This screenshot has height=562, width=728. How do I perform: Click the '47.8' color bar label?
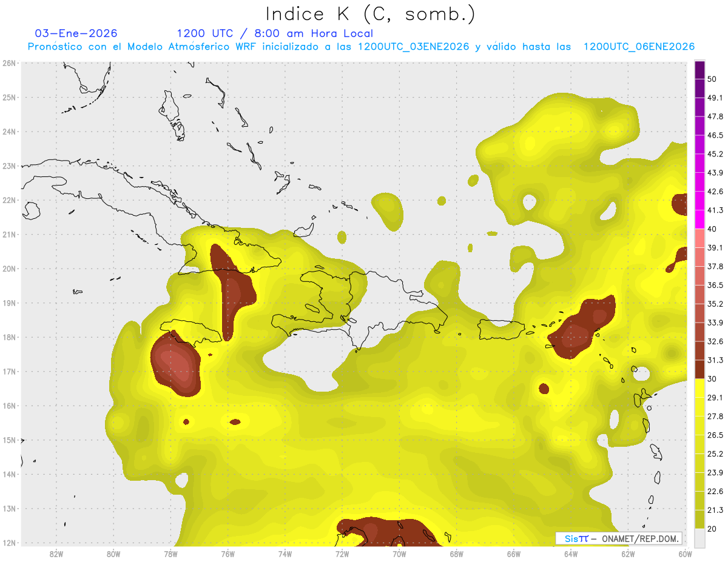tap(715, 116)
